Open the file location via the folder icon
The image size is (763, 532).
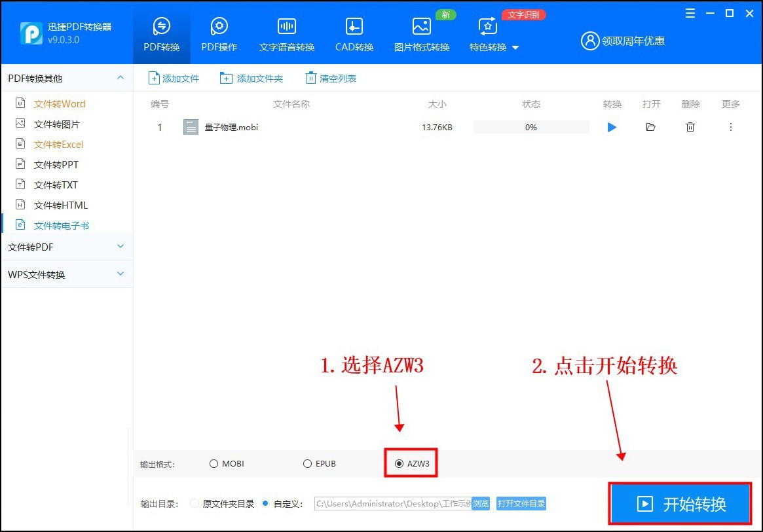tap(650, 127)
